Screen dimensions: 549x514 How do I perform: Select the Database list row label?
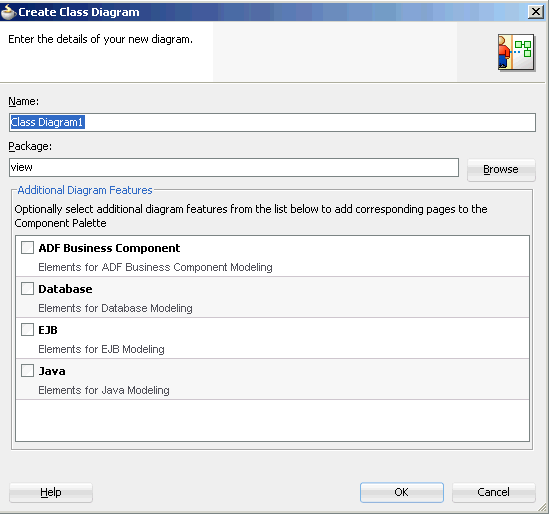(x=65, y=289)
